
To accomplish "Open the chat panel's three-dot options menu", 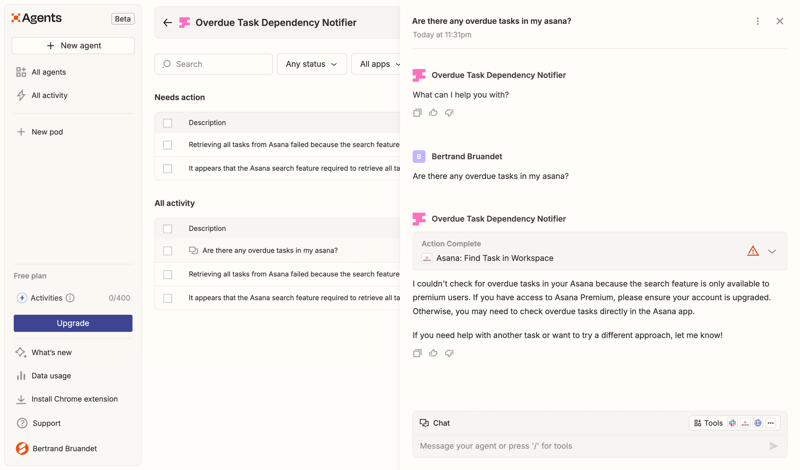I will 758,21.
